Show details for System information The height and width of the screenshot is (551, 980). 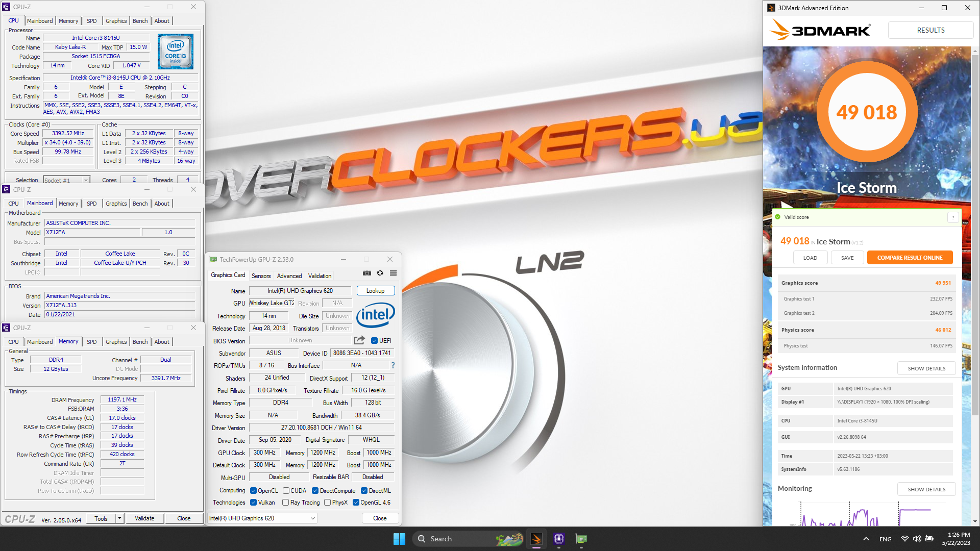(926, 368)
